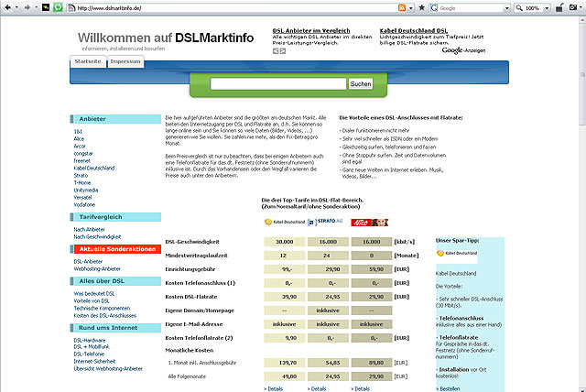Open the search engine dropdown arrow
586x392 pixels.
[506, 8]
